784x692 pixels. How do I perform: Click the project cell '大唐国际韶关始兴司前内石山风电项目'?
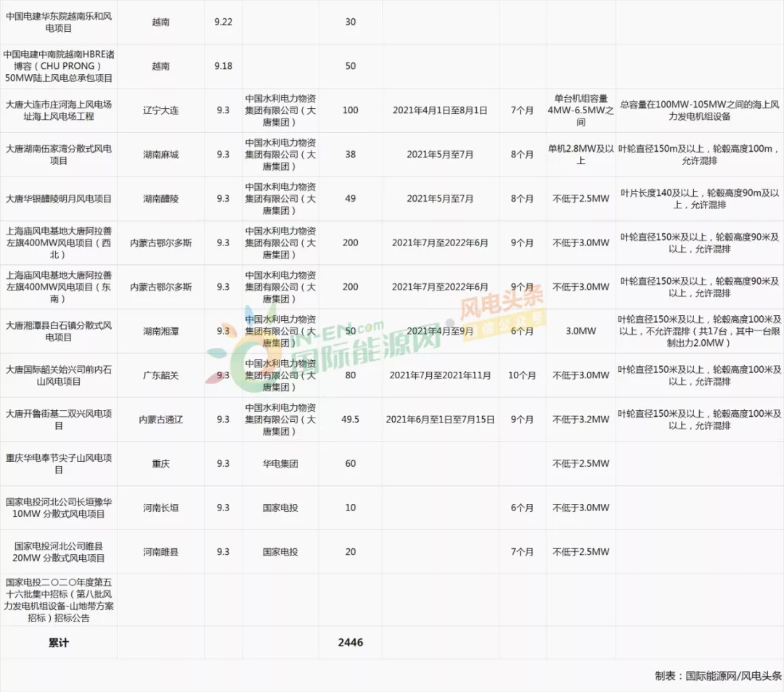(x=59, y=375)
